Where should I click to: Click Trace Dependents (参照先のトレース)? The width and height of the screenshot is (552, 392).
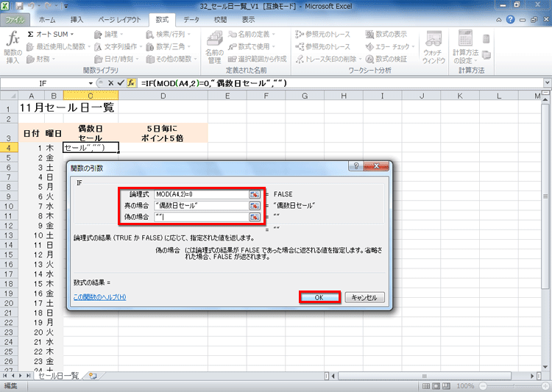point(322,46)
